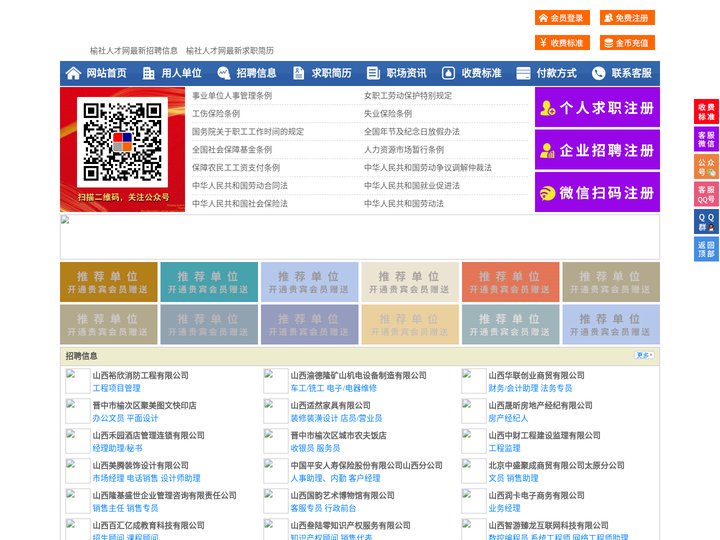Open 保障农民工工资支付条例 article
The width and height of the screenshot is (720, 540).
[236, 168]
